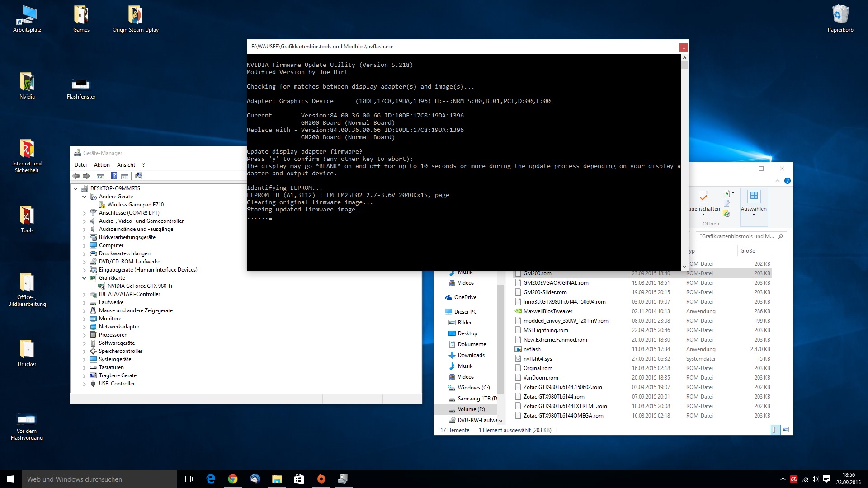This screenshot has width=868, height=488.
Task: Switch to details view layout icon
Action: pyautogui.click(x=776, y=430)
